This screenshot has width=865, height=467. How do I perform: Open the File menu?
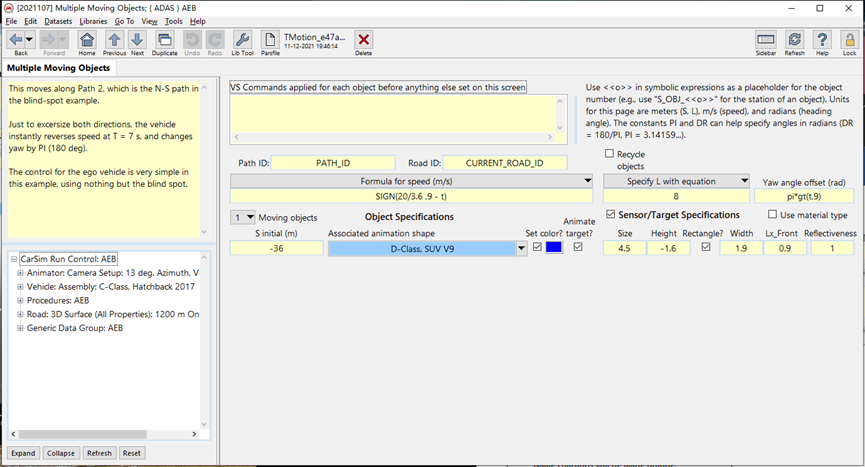[12, 21]
